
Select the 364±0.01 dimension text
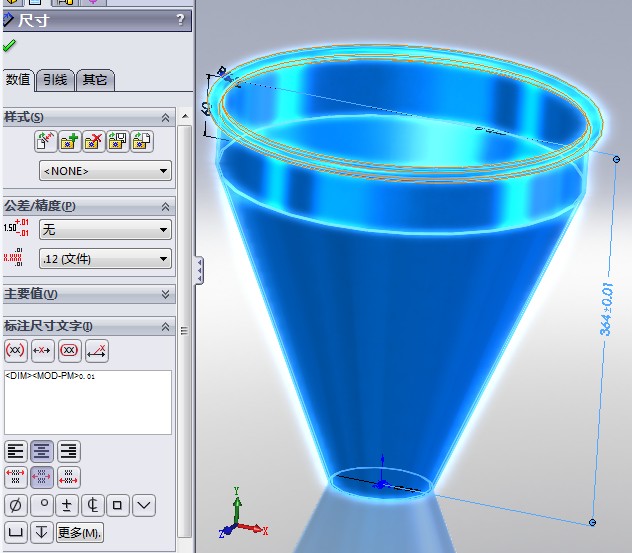point(606,310)
